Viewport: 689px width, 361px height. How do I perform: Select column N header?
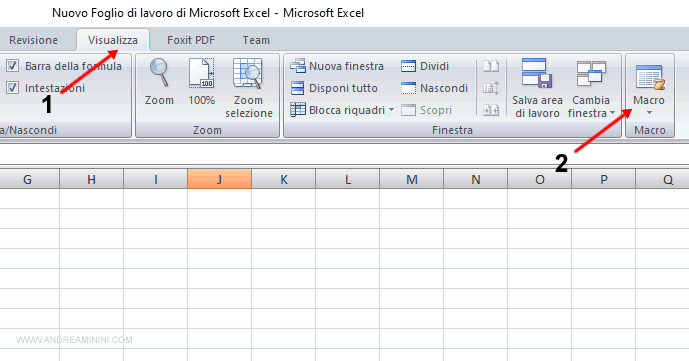point(475,179)
